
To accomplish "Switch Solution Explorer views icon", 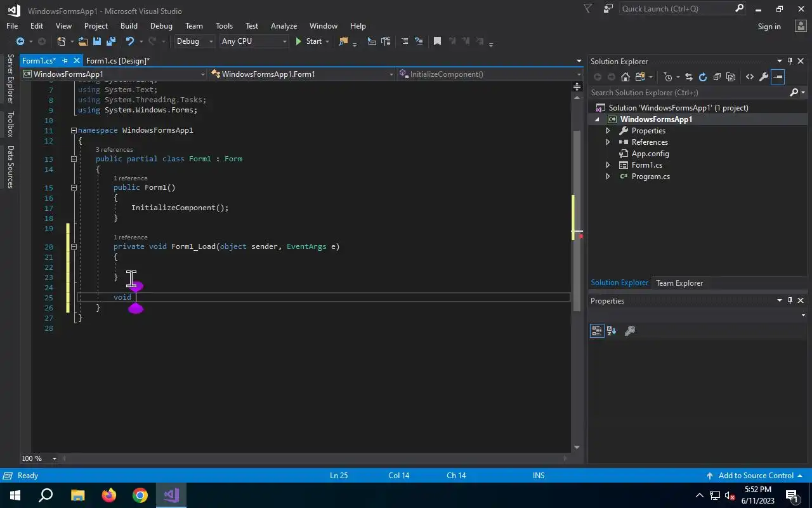I will coord(639,77).
